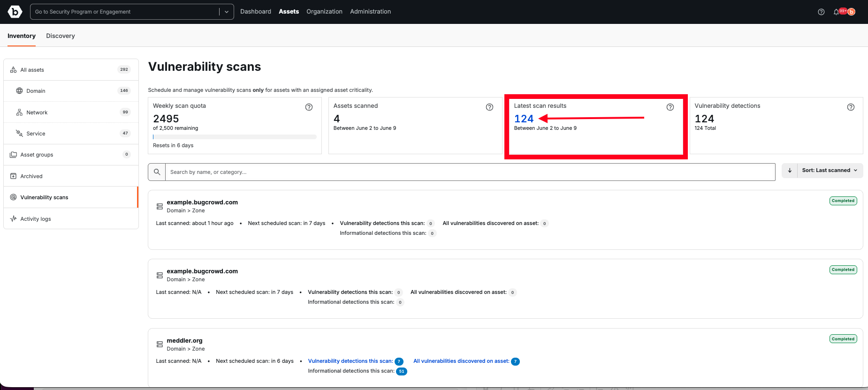Click the Archived box icon
Viewport: 868px width, 390px height.
(14, 176)
